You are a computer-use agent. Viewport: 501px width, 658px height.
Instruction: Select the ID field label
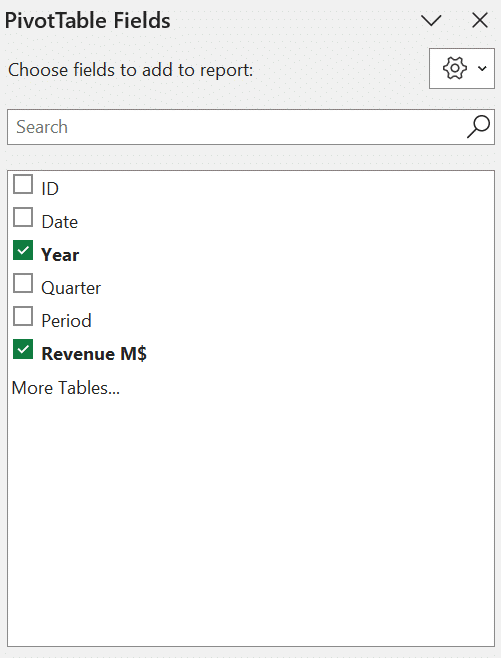[x=50, y=189]
